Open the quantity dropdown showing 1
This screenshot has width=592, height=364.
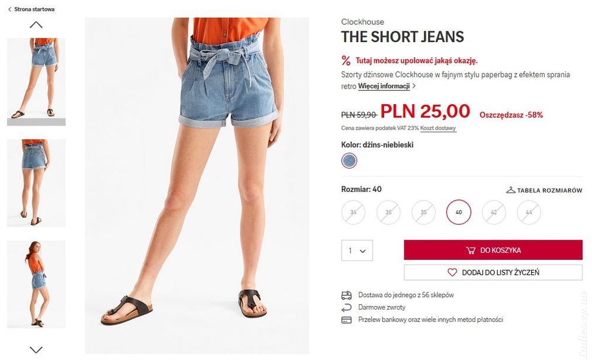pyautogui.click(x=357, y=250)
